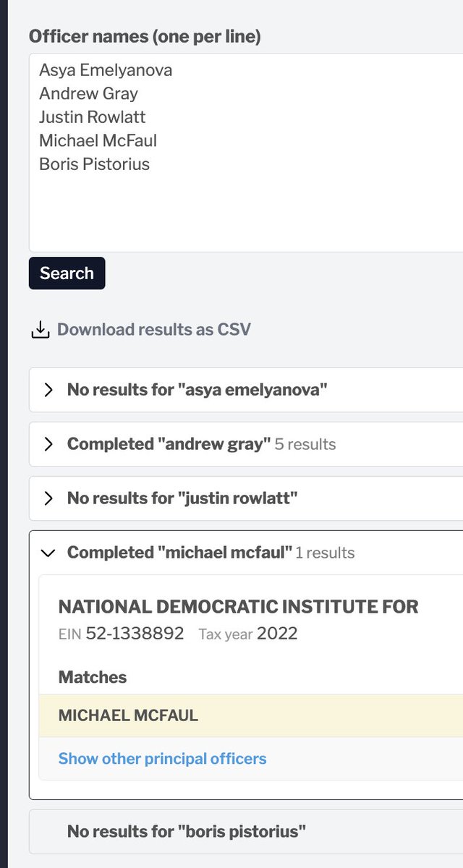
Task: Click inside the officer names text area
Action: 246,152
